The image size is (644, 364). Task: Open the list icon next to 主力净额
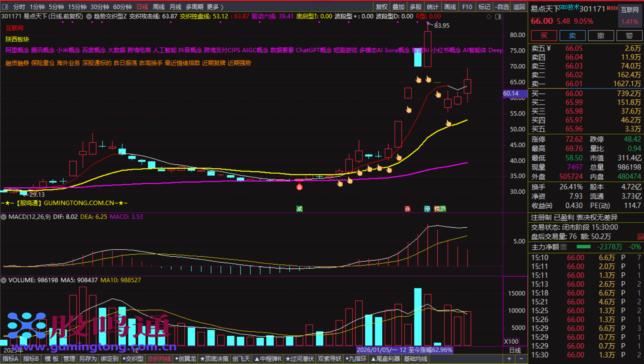(564, 247)
